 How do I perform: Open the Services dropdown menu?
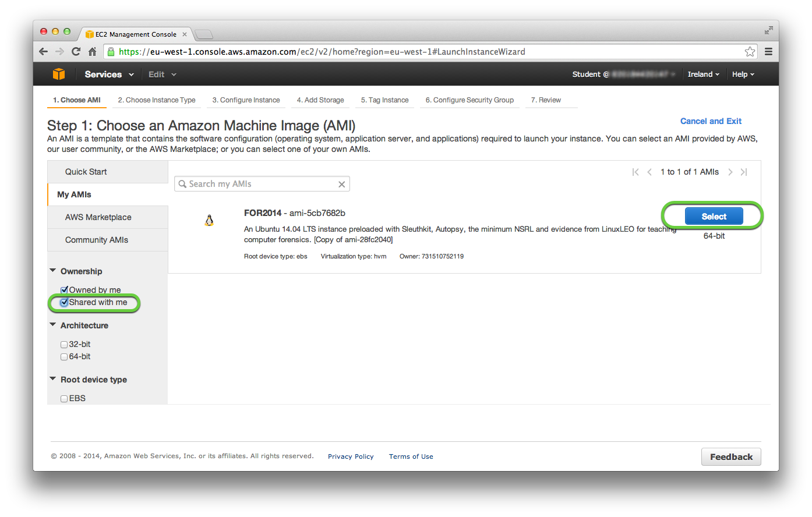[109, 75]
